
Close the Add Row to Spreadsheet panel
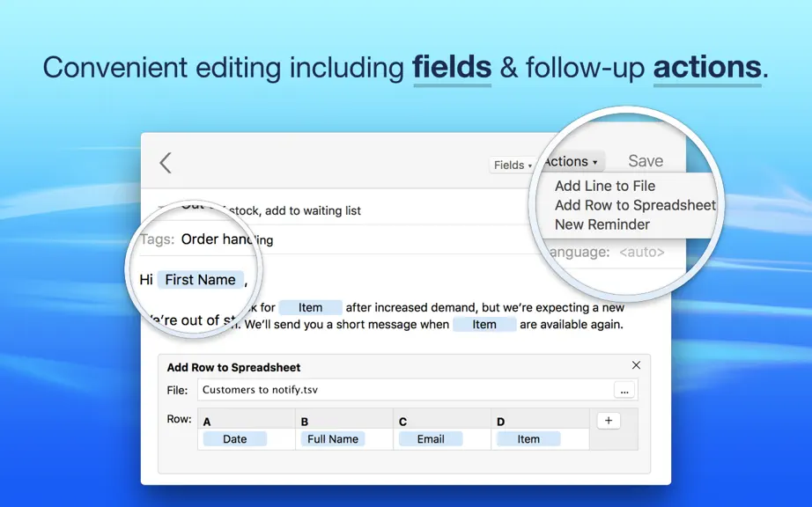click(636, 365)
